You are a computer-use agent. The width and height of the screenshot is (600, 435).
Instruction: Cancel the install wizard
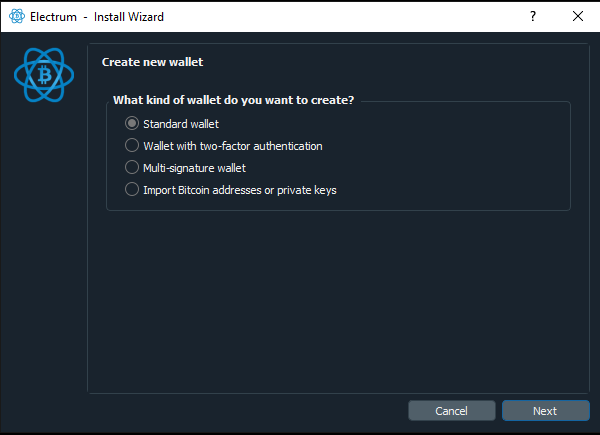tap(452, 411)
